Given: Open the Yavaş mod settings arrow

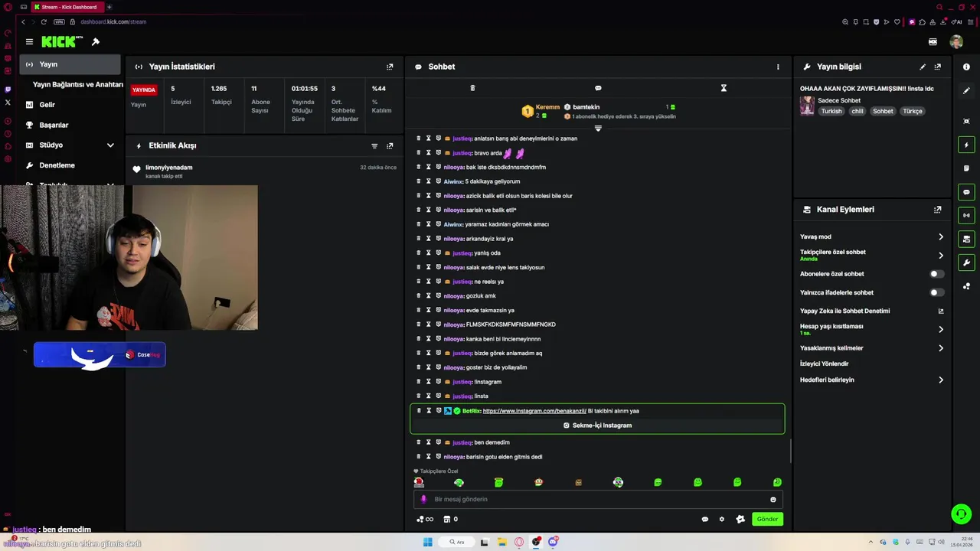Looking at the screenshot, I should [941, 237].
